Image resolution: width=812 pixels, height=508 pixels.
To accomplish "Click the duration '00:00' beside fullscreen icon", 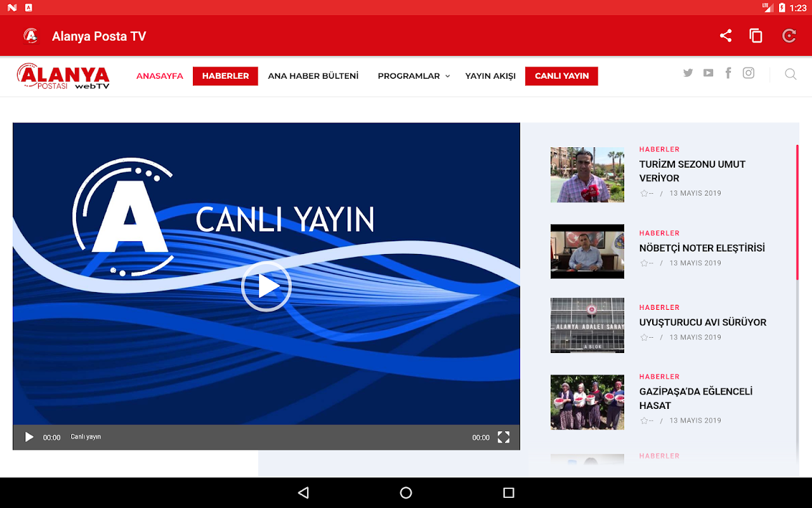I will pyautogui.click(x=481, y=438).
